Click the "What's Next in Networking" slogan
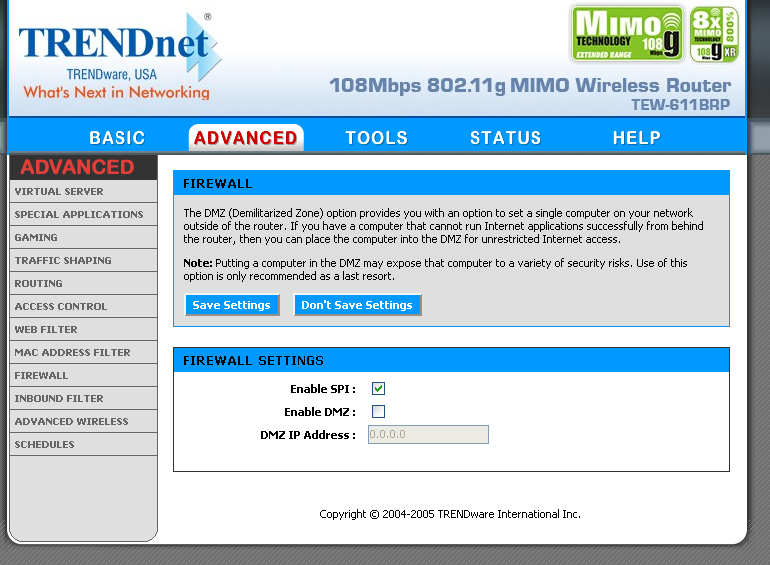770x565 pixels. pos(116,92)
